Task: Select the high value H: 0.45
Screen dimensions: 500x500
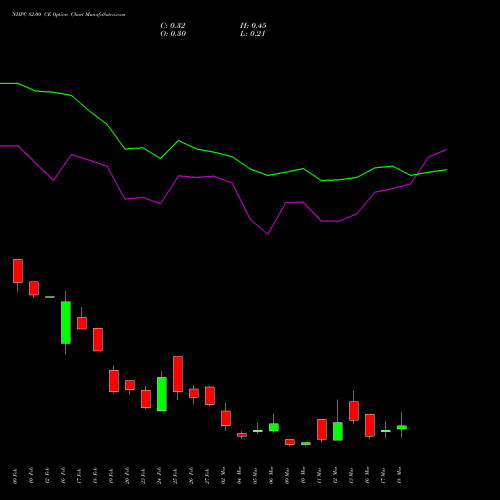Action: [x=253, y=26]
